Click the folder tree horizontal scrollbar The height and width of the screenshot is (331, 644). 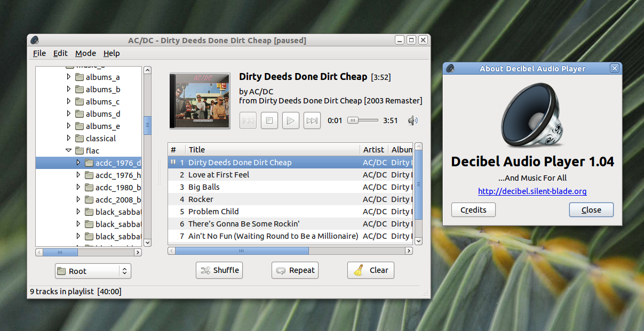[x=89, y=252]
